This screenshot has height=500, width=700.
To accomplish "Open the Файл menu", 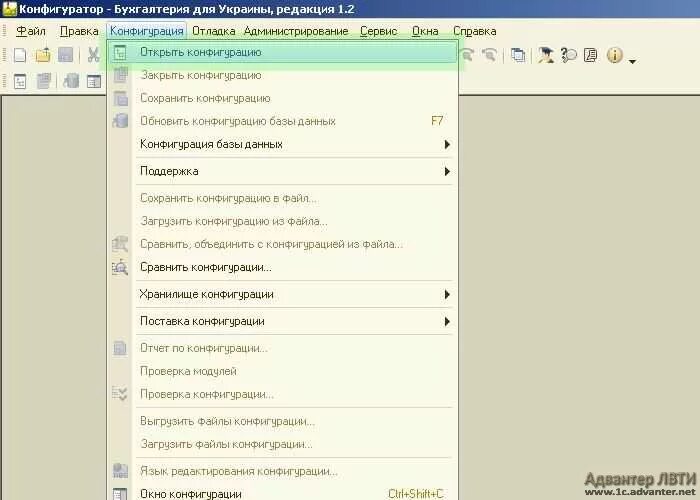I will [x=30, y=31].
